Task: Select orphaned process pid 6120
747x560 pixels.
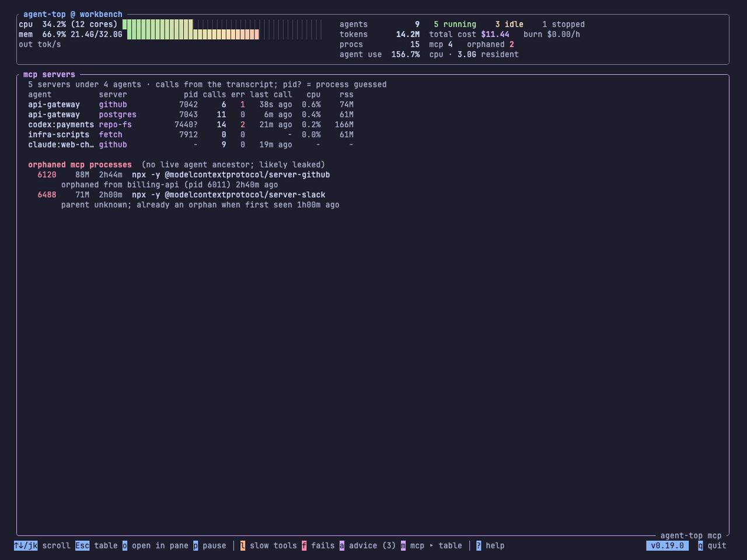Action: 47,175
